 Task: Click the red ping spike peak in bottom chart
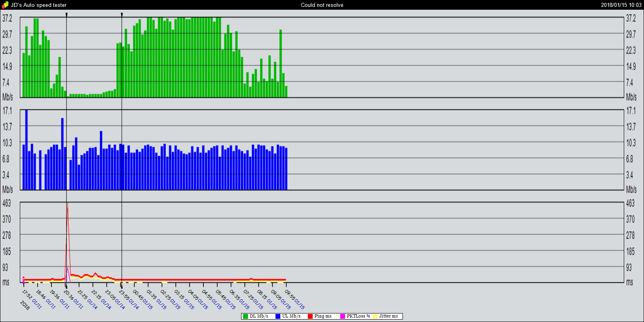(67, 205)
